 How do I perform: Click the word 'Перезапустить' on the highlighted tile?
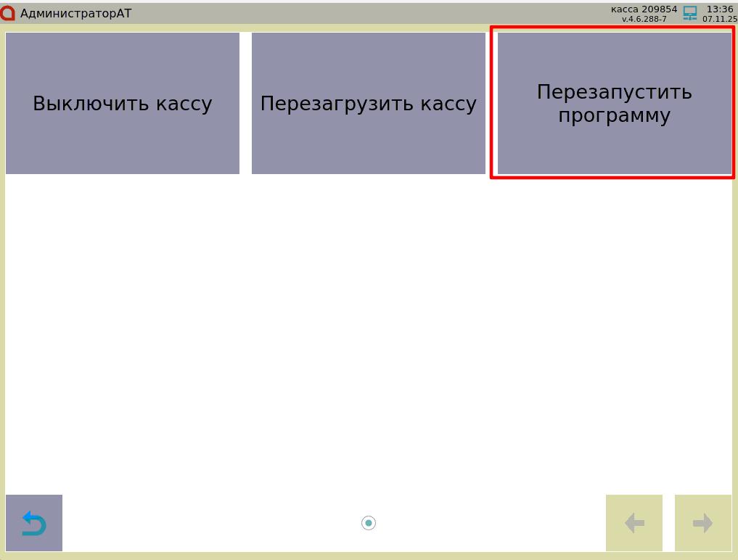(x=614, y=92)
